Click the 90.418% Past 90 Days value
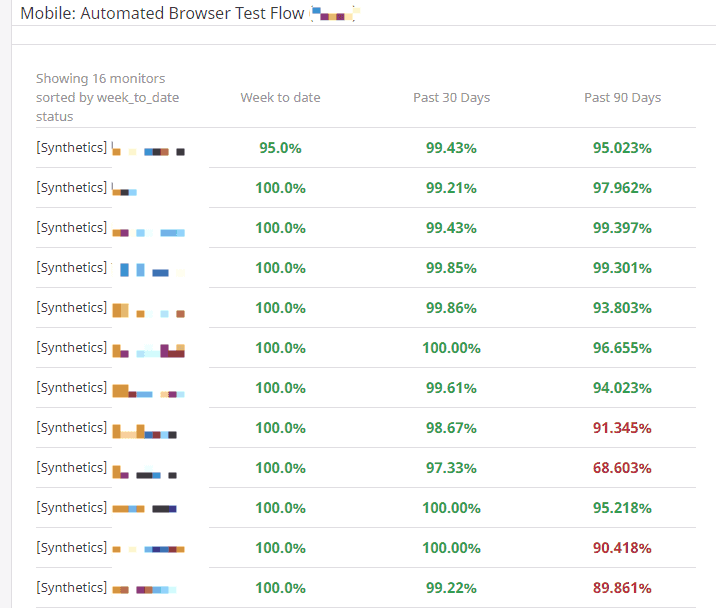The width and height of the screenshot is (716, 608). point(622,548)
